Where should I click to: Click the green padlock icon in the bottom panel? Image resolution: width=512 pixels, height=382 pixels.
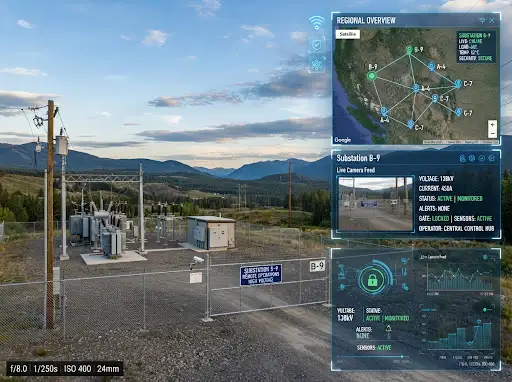click(x=372, y=281)
